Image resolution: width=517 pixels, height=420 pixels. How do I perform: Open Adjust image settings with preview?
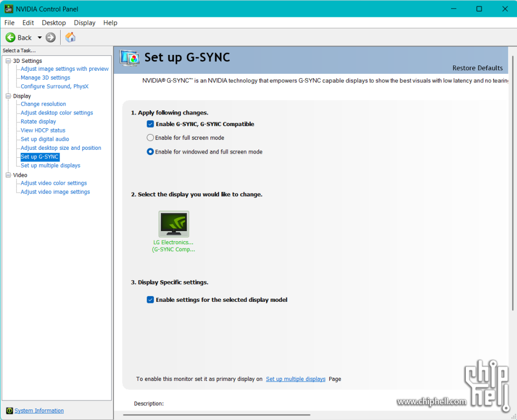click(x=64, y=69)
